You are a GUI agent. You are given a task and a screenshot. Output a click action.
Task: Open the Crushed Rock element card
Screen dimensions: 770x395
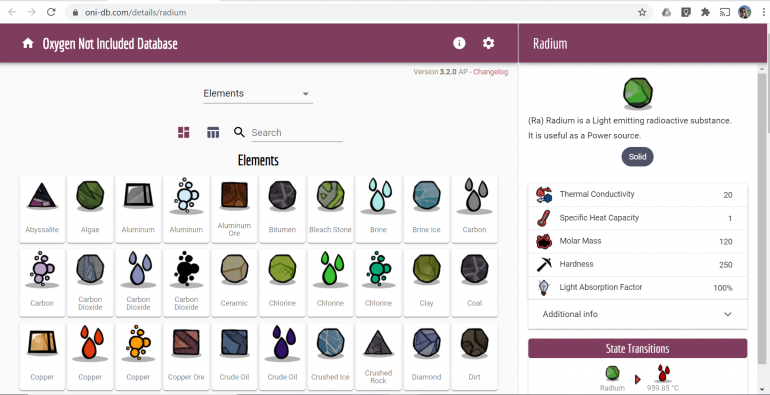click(x=379, y=356)
